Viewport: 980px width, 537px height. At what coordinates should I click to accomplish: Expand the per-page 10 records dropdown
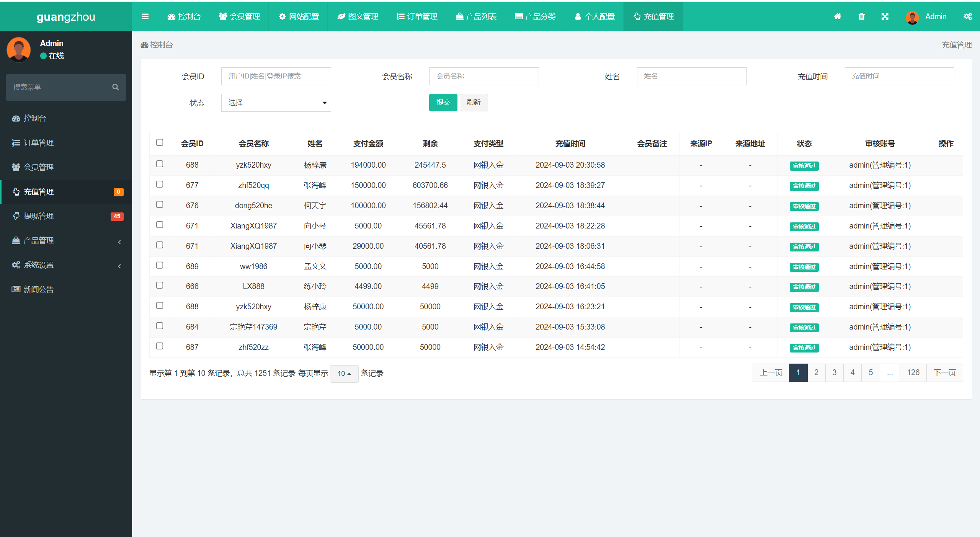(344, 373)
